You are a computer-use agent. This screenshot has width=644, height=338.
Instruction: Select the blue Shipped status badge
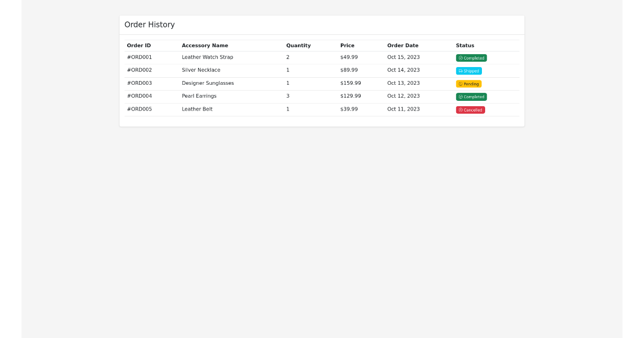pyautogui.click(x=470, y=70)
